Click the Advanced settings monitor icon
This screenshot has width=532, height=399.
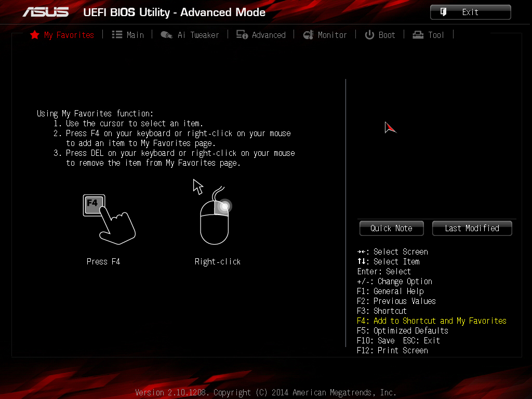pos(242,35)
